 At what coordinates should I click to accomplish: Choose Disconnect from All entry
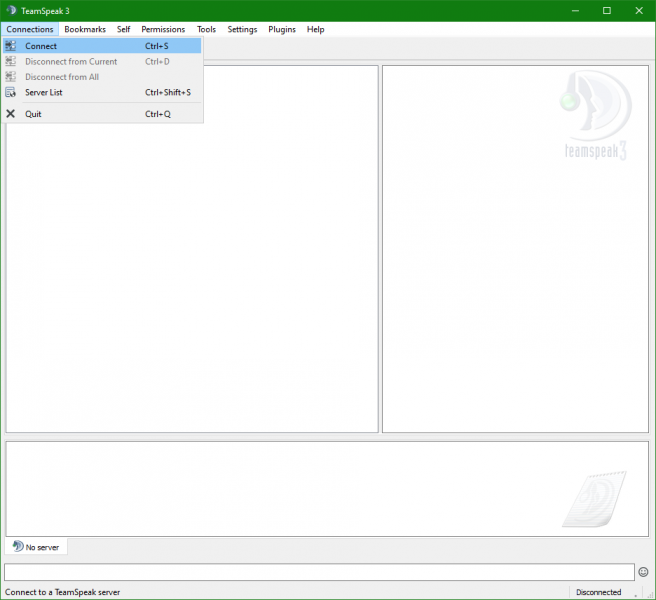coord(102,77)
